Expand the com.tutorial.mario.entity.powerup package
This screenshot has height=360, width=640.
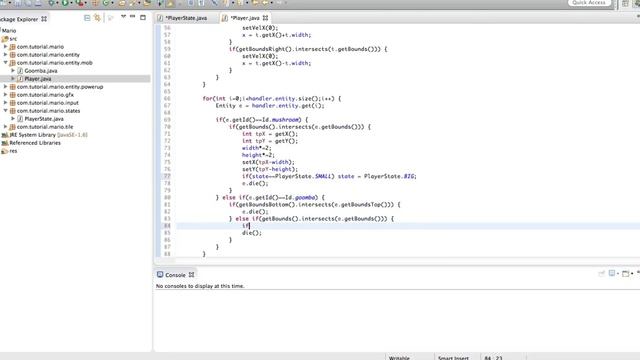click(x=6, y=87)
